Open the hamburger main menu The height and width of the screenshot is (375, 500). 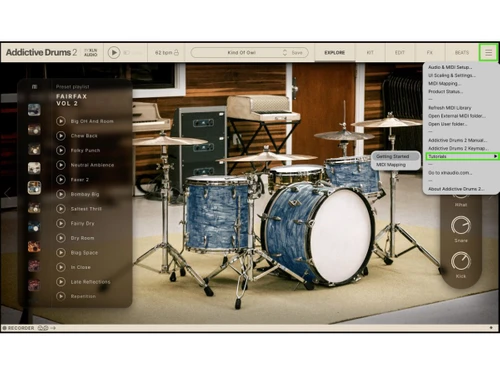(x=488, y=53)
